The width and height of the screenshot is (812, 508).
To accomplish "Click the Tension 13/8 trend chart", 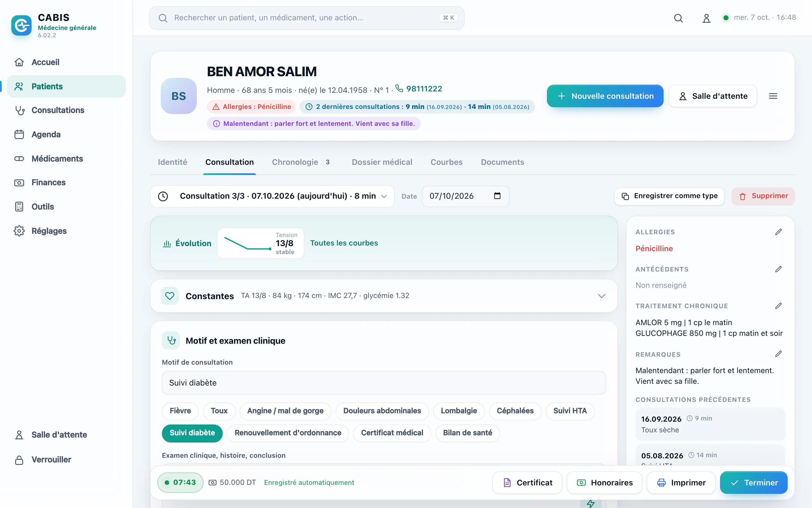I will 261,243.
